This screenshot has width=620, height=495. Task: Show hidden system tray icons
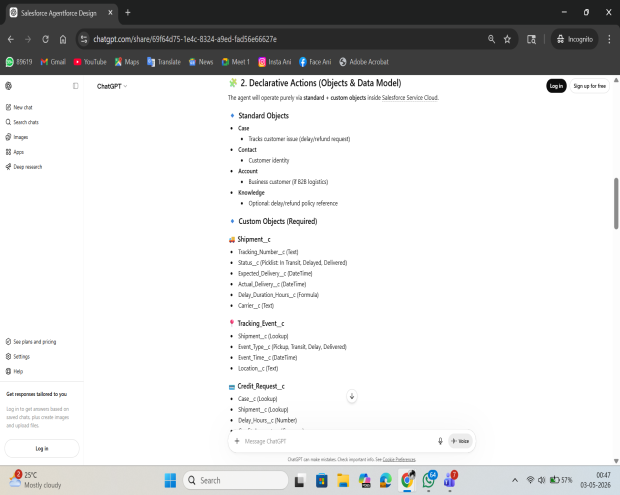[x=515, y=480]
